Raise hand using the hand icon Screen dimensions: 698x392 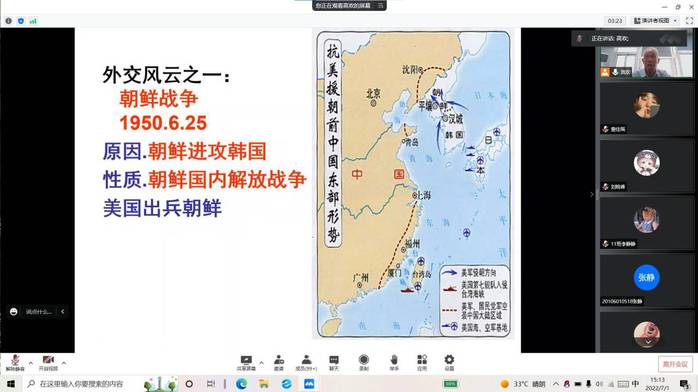click(x=394, y=363)
